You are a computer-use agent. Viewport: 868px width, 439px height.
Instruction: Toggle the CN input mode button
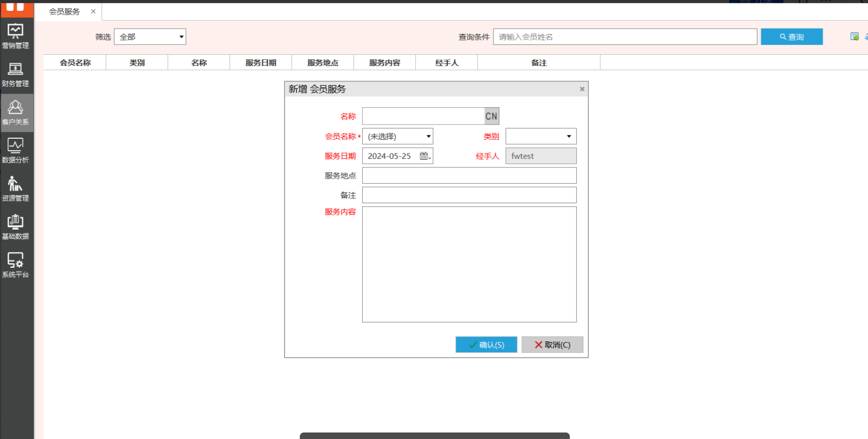(491, 116)
